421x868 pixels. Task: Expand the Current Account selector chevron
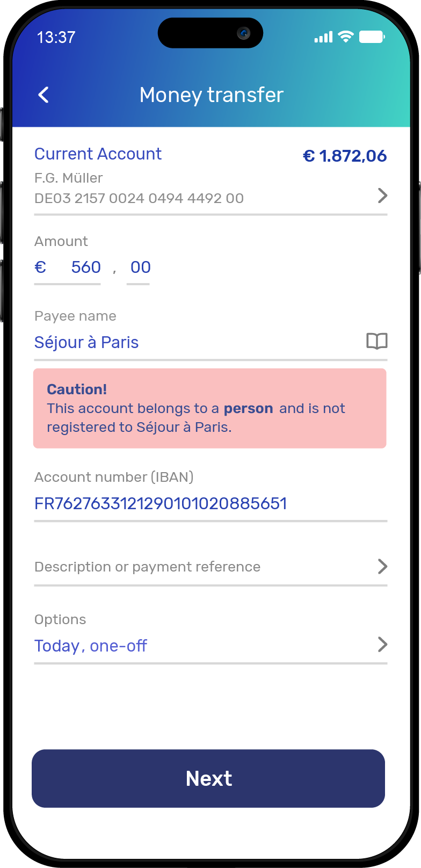tap(382, 196)
